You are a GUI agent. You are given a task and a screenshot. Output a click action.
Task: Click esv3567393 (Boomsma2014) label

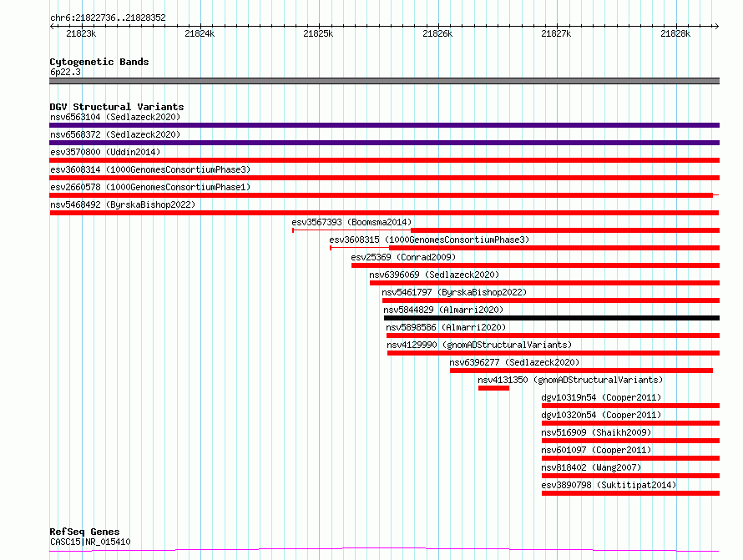(x=351, y=222)
